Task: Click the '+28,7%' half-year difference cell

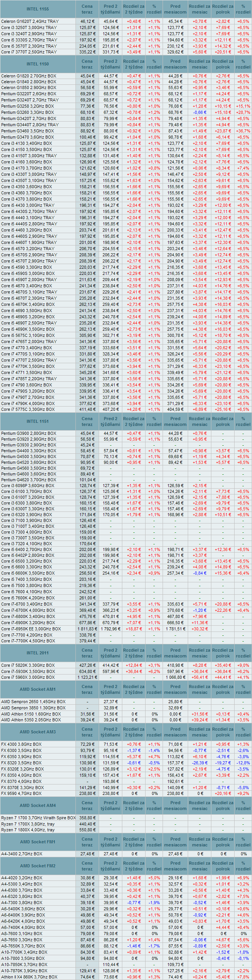Action: pyautogui.click(x=243, y=112)
